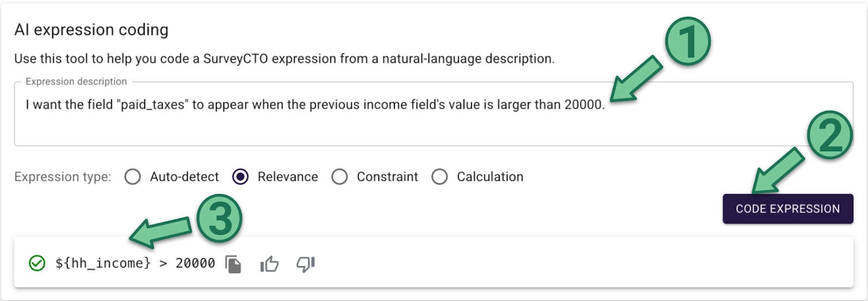Click the green number 3 badge
Screen dimensions: 868x301
219,219
